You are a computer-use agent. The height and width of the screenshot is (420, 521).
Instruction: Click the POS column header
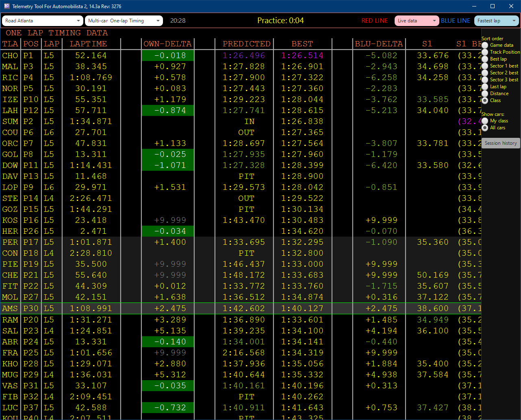pyautogui.click(x=31, y=44)
